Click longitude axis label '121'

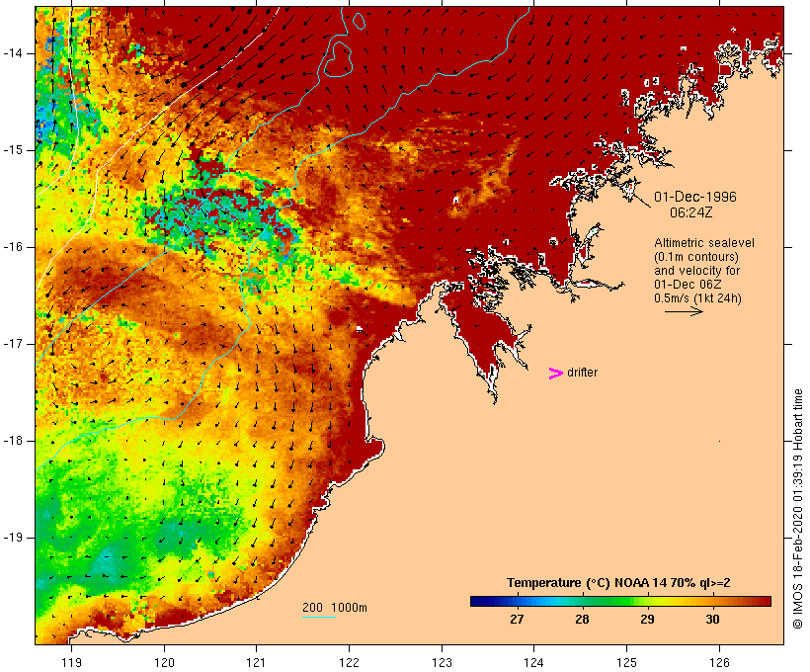tap(256, 662)
